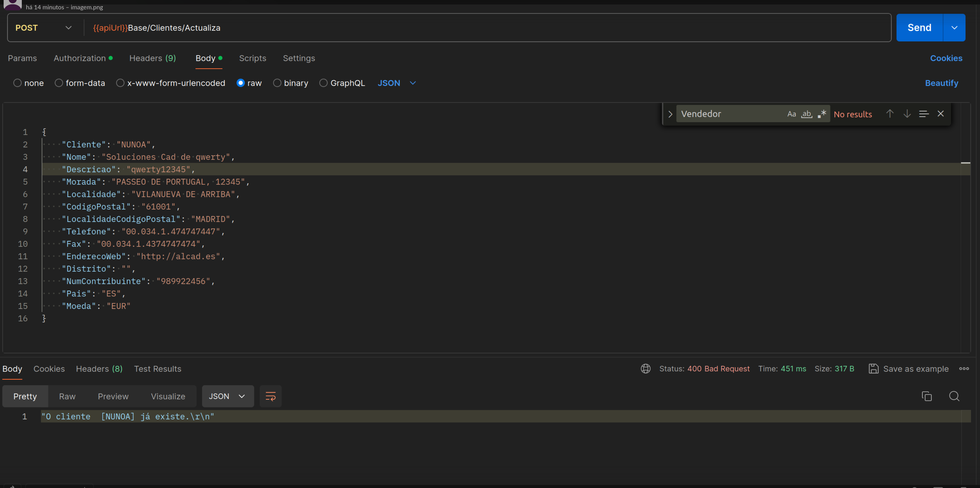Open the Test Results response tab
The height and width of the screenshot is (488, 980).
click(157, 369)
